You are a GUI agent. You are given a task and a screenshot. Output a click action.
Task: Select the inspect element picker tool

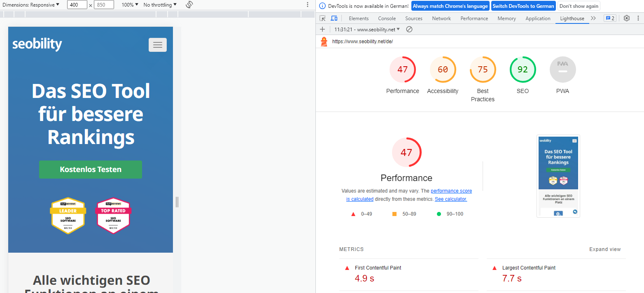(322, 19)
